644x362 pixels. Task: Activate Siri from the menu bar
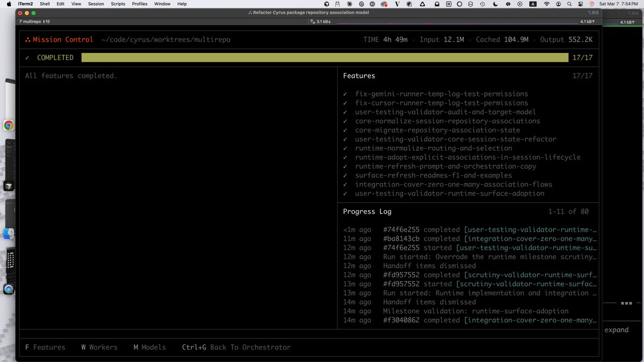591,4
